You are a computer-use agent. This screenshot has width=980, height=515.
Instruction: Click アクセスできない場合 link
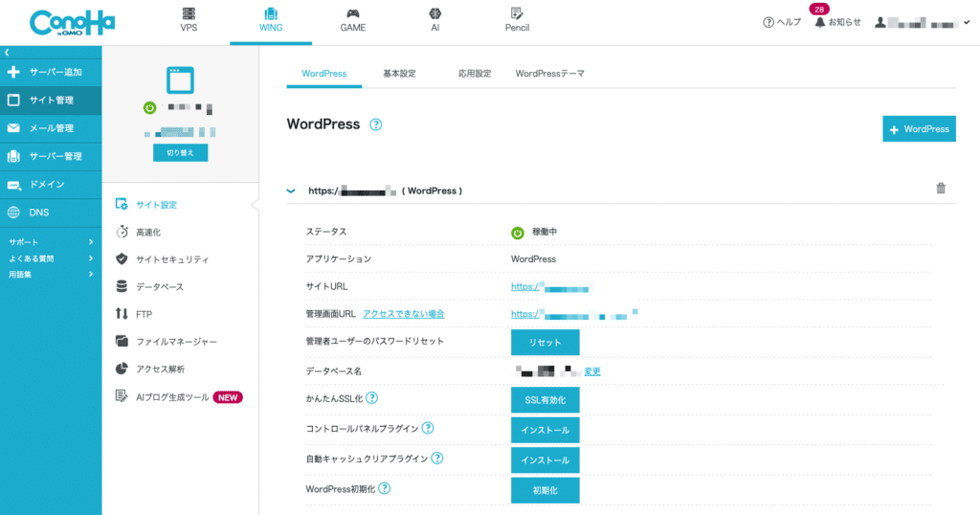404,314
